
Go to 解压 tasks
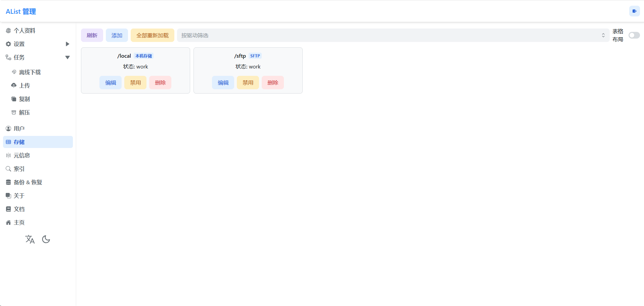[41, 112]
